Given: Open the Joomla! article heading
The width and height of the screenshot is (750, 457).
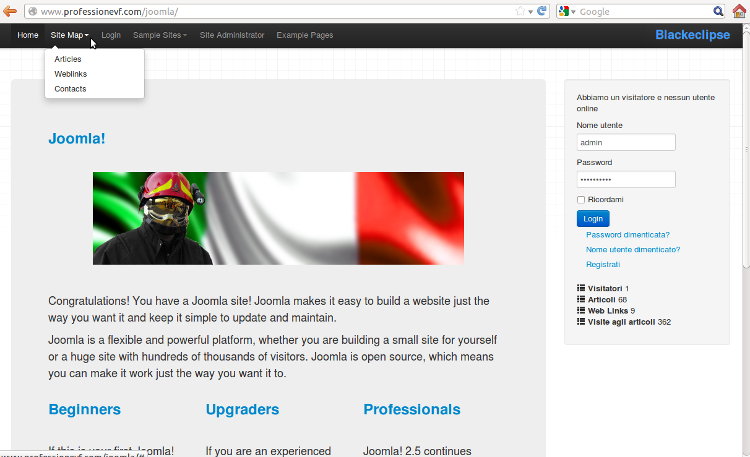Looking at the screenshot, I should coord(77,138).
